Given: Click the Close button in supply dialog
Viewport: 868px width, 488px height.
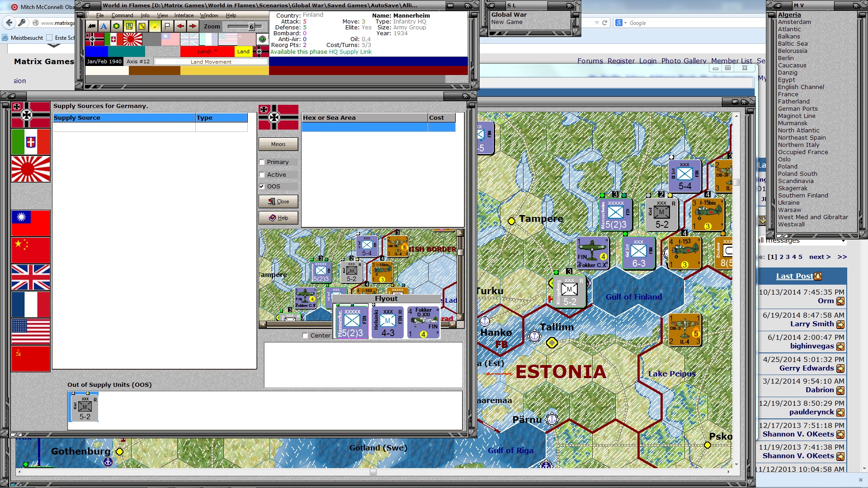Looking at the screenshot, I should pos(278,202).
